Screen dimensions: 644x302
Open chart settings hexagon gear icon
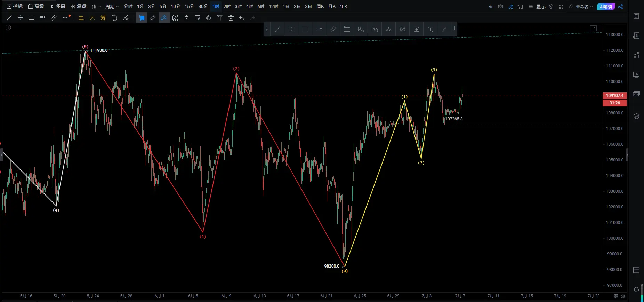(551, 7)
